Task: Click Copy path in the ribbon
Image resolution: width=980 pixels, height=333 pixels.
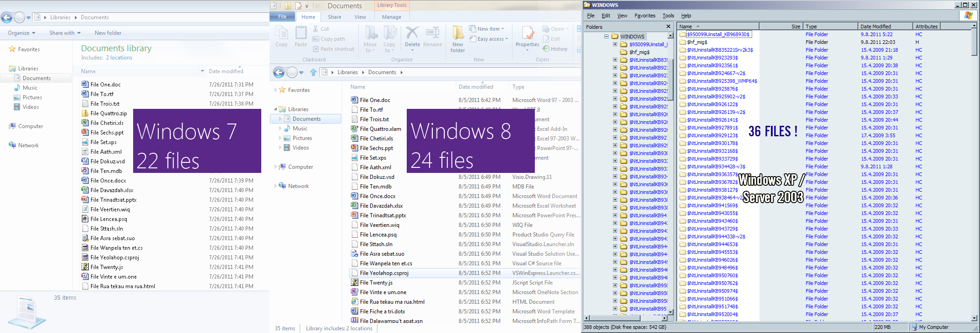Action: pos(328,39)
